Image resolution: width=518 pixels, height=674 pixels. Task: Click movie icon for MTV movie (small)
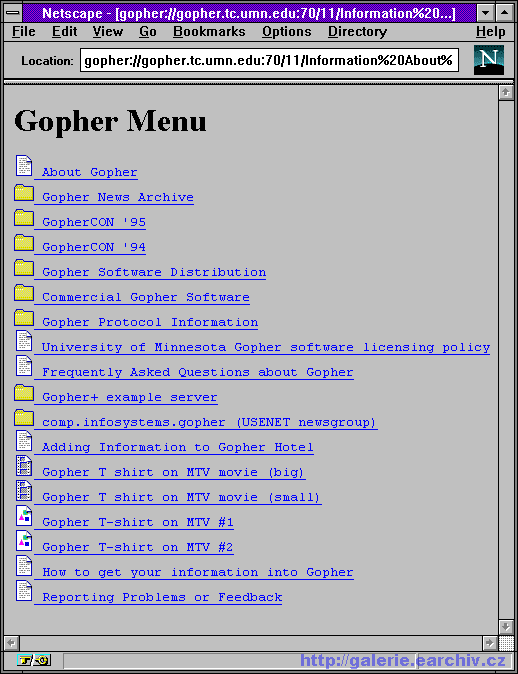24,490
